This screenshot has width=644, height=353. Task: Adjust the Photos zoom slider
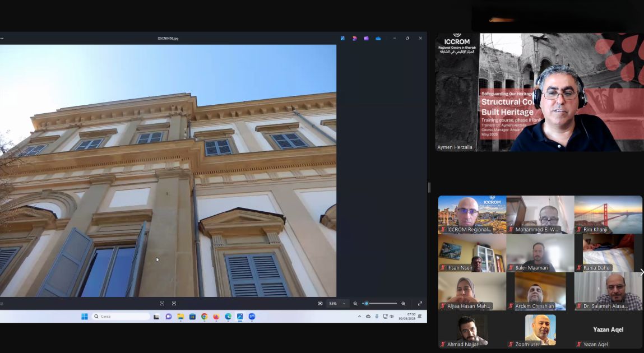(379, 303)
